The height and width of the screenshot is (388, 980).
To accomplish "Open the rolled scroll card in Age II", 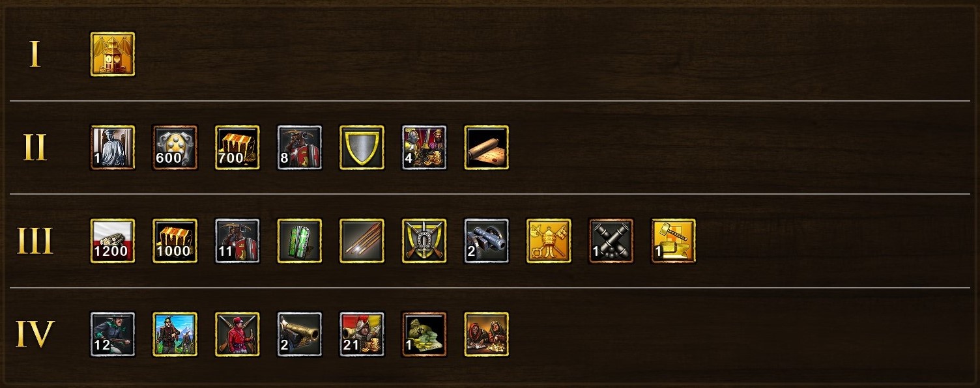I will pos(487,148).
